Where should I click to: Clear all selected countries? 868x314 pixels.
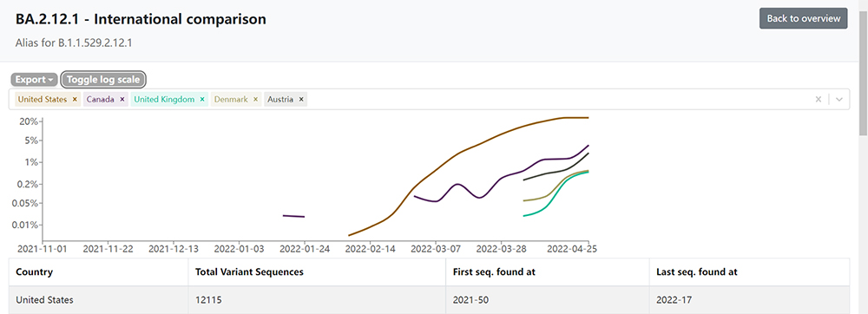[x=819, y=100]
